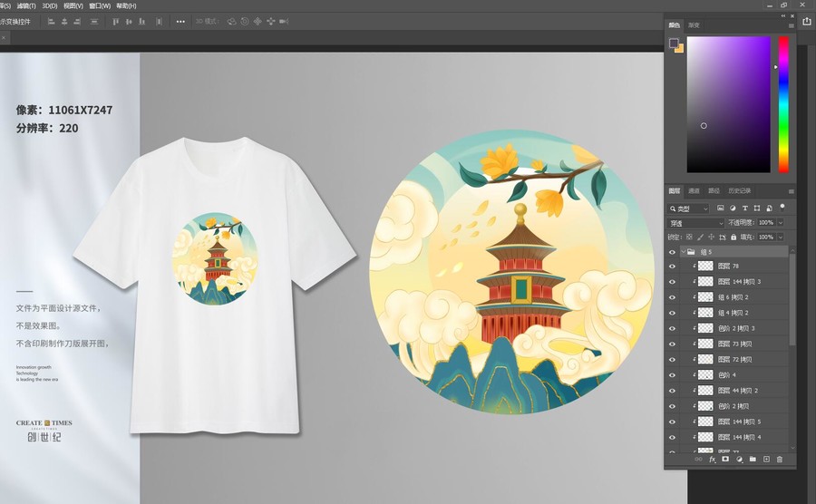Click the align right edges icon

point(77,22)
